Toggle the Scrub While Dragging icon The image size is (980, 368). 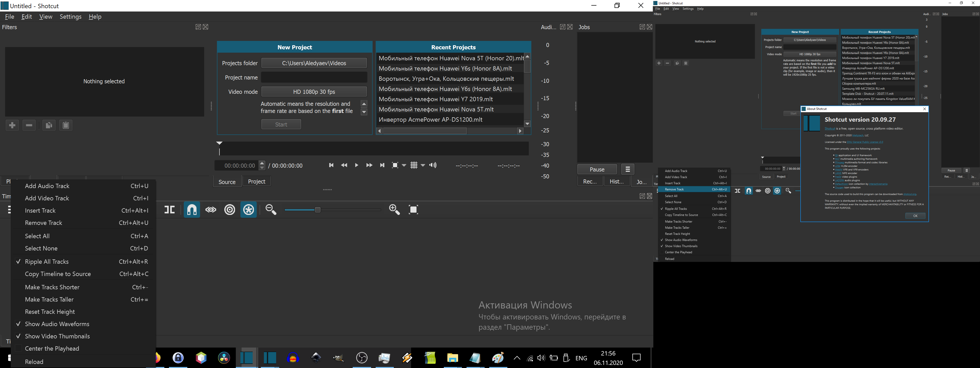click(x=211, y=210)
